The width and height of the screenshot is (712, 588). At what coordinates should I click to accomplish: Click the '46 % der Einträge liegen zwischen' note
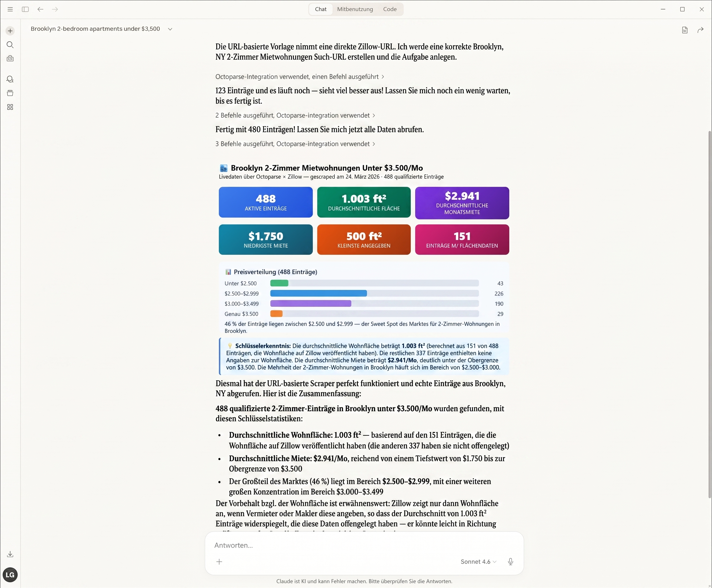click(362, 328)
